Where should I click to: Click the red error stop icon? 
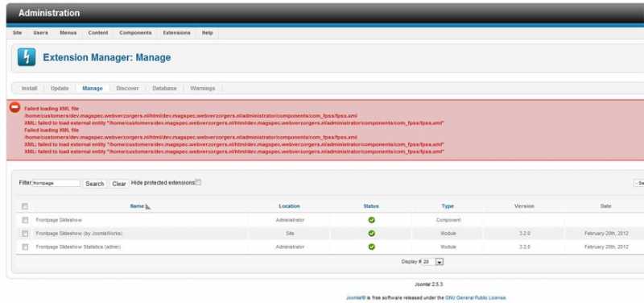click(14, 108)
